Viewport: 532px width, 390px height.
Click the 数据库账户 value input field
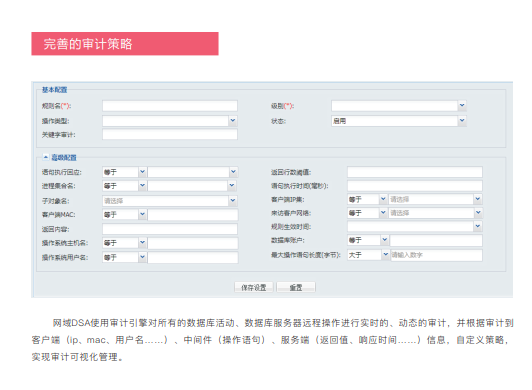click(436, 240)
